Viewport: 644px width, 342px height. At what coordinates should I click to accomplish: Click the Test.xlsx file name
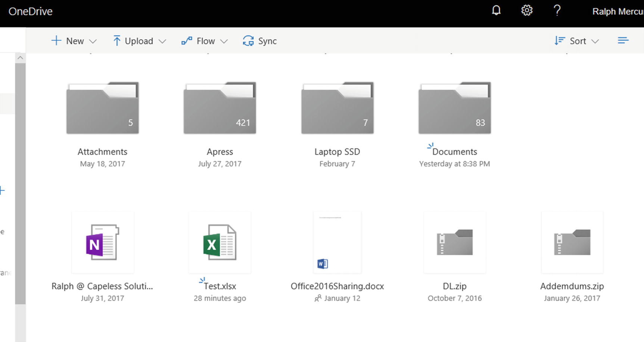pyautogui.click(x=220, y=286)
